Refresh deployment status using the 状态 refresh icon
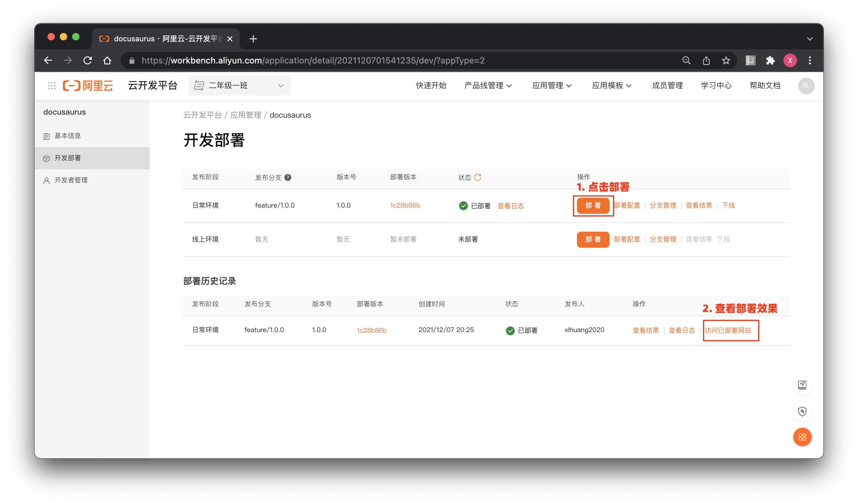Screen dimensions: 858x504 [x=479, y=177]
